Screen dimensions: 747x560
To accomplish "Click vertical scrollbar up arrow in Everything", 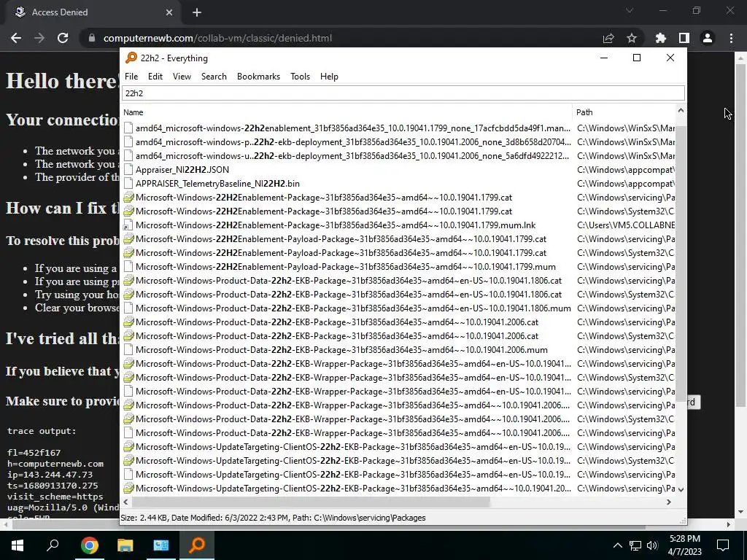I will point(681,111).
